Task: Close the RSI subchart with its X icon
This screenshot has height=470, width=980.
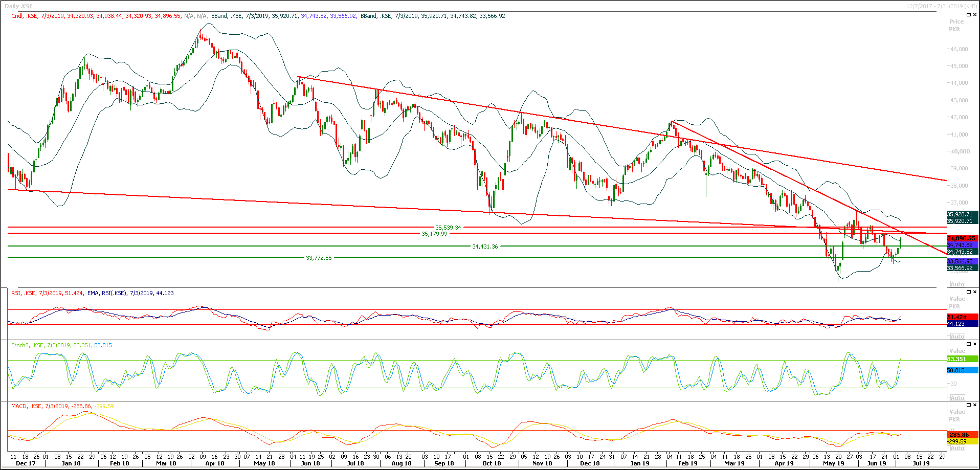Action: coord(974,292)
